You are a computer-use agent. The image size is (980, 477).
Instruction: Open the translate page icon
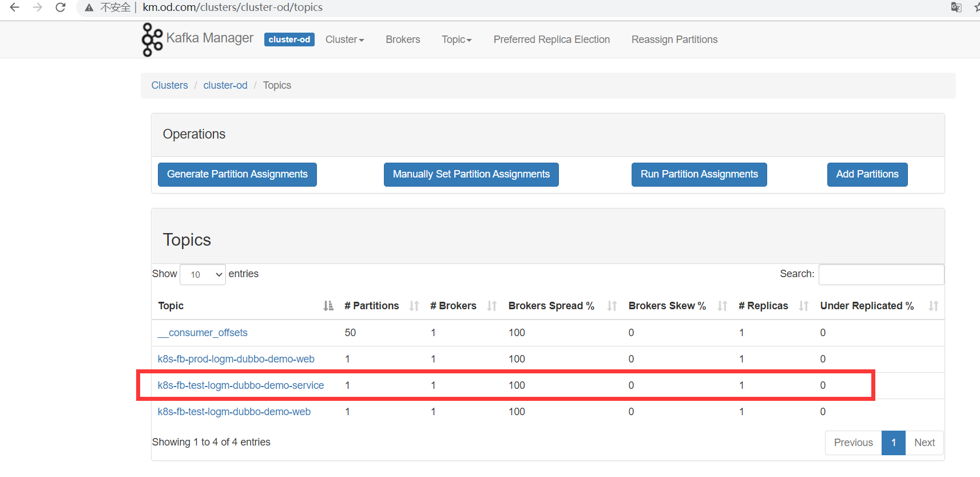pyautogui.click(x=956, y=7)
